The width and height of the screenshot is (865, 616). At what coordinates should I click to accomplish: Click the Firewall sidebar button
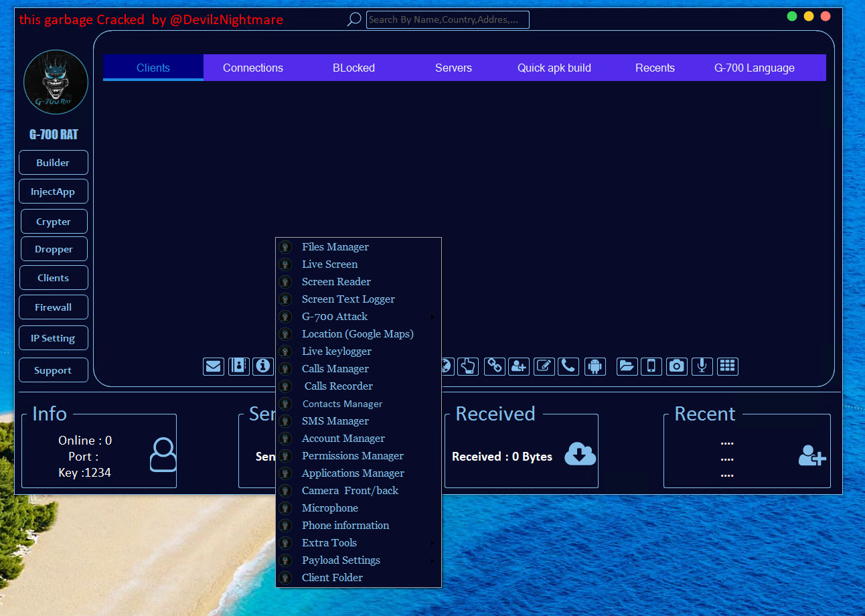pyautogui.click(x=54, y=307)
